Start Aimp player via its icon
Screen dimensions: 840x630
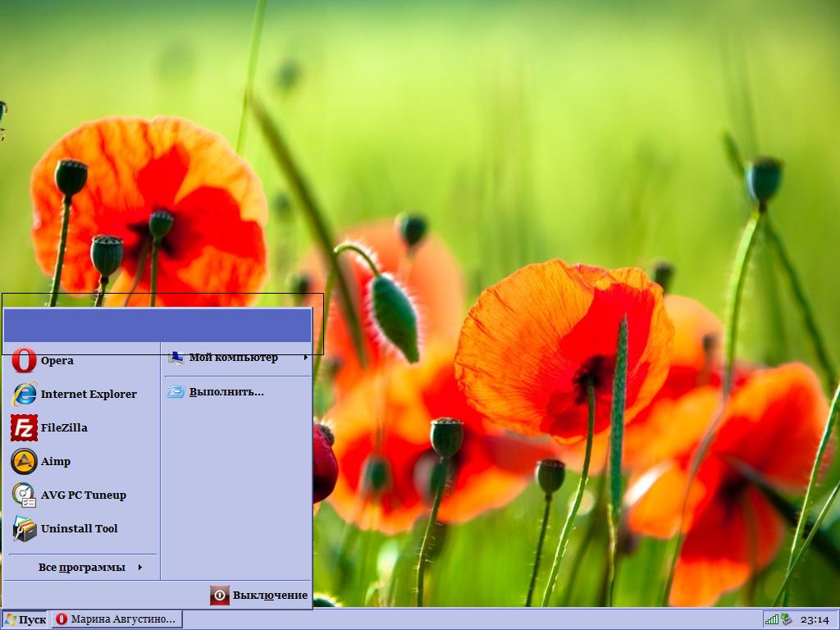[24, 461]
